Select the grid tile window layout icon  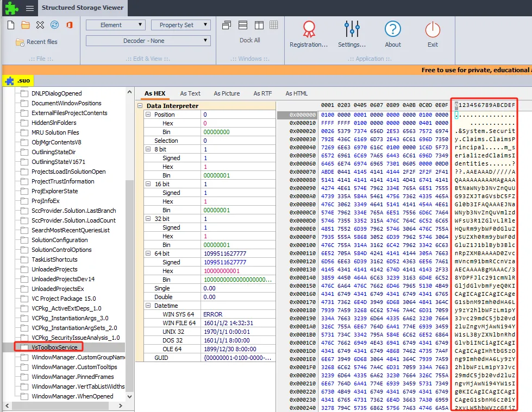(273, 25)
